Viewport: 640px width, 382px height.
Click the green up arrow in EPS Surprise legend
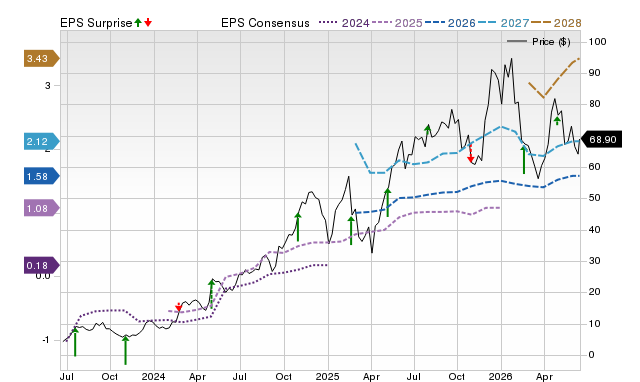tap(138, 22)
